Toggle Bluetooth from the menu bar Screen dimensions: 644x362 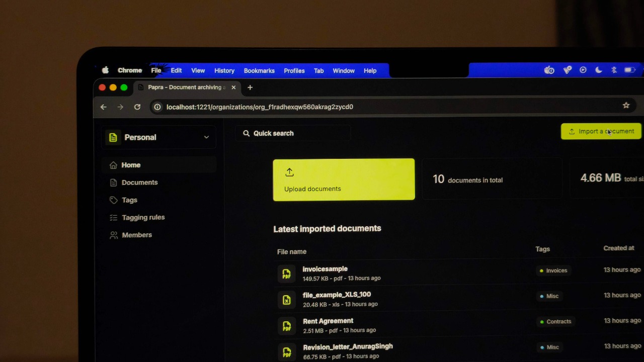(x=614, y=70)
